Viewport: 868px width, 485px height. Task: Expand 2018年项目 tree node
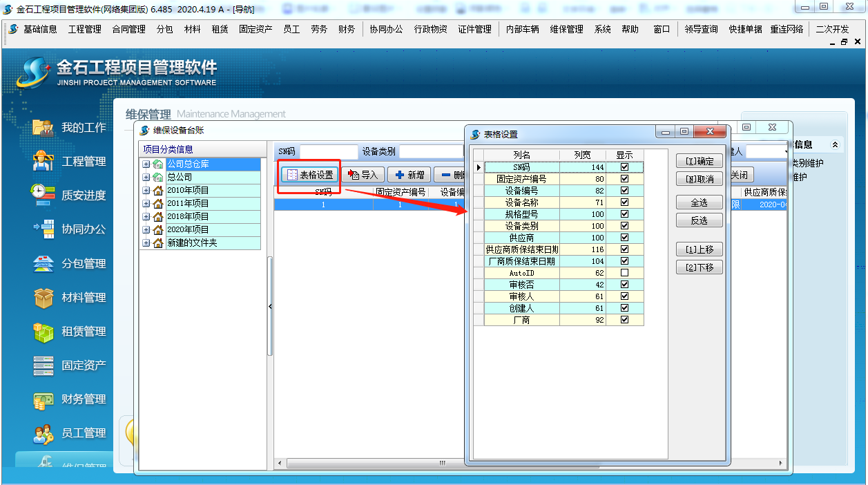point(146,216)
